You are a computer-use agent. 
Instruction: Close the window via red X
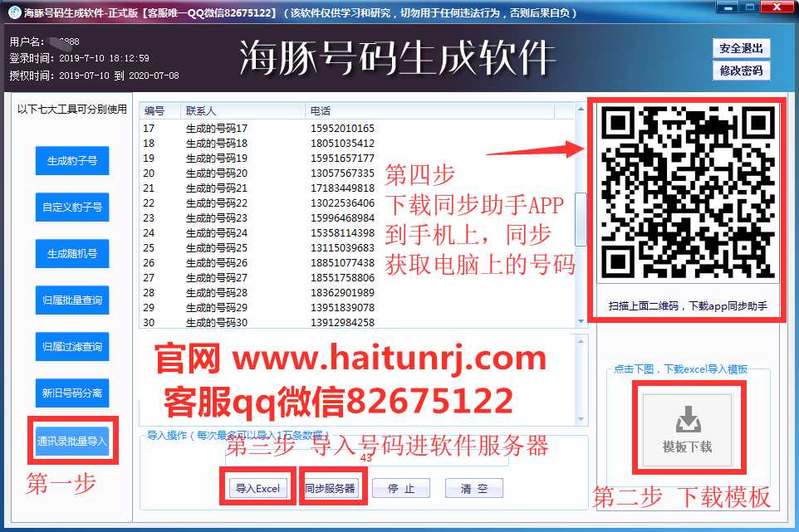(777, 7)
